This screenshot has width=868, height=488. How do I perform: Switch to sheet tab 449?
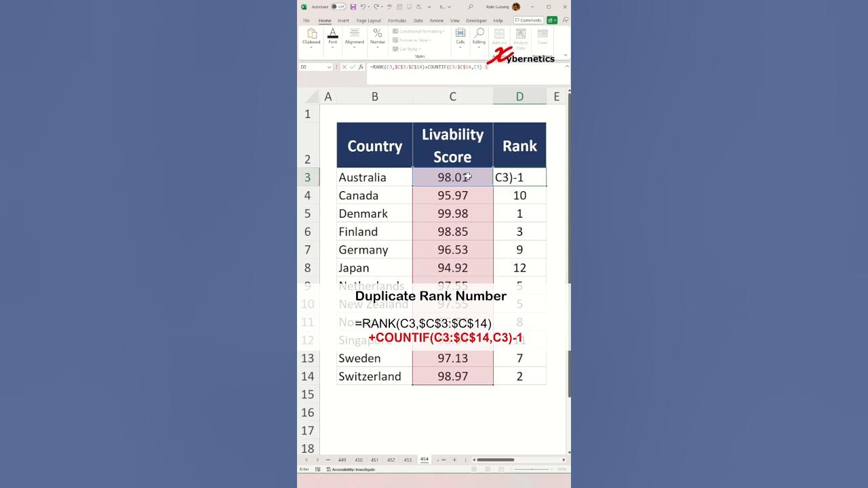pyautogui.click(x=342, y=460)
